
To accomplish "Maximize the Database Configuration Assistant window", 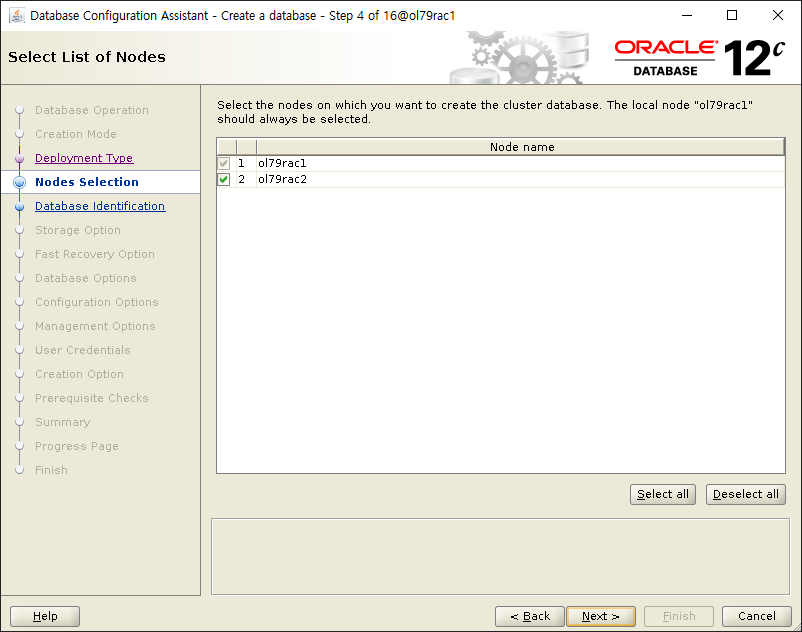I will coord(732,15).
